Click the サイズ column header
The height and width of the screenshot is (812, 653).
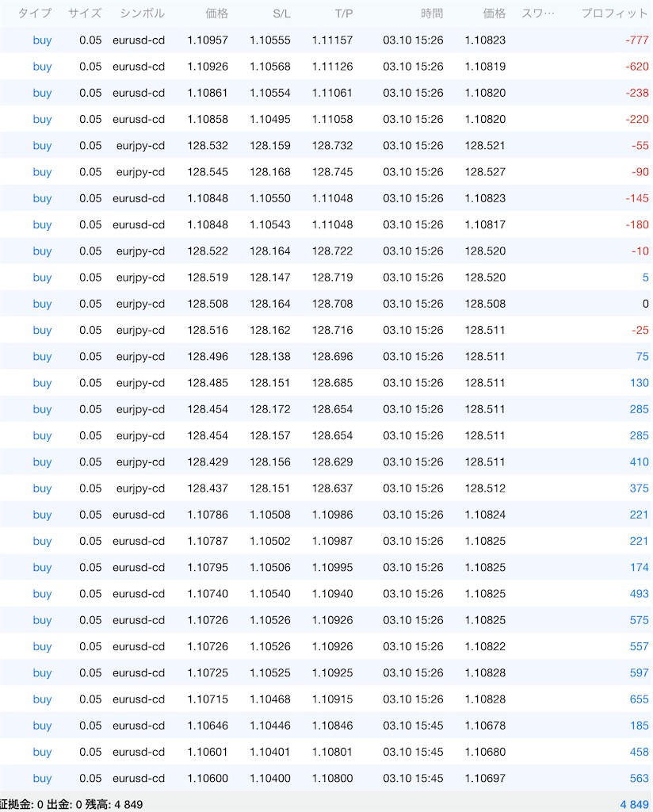point(85,13)
